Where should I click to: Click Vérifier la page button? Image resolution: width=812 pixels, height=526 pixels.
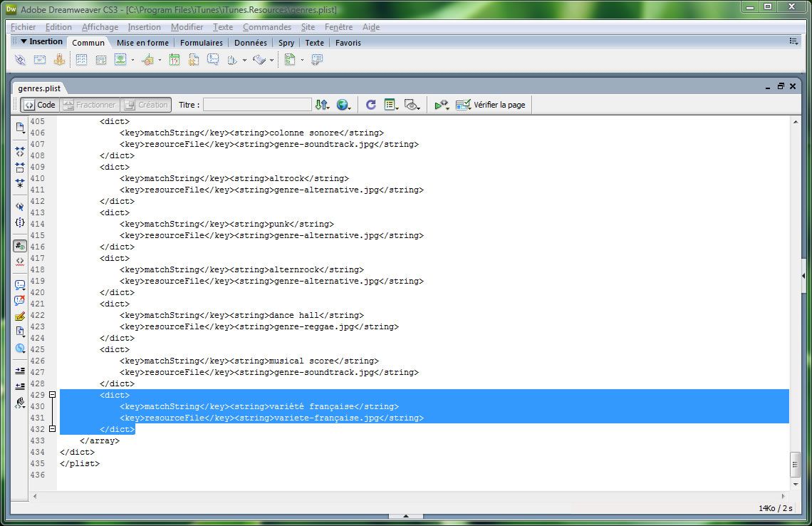pyautogui.click(x=491, y=105)
